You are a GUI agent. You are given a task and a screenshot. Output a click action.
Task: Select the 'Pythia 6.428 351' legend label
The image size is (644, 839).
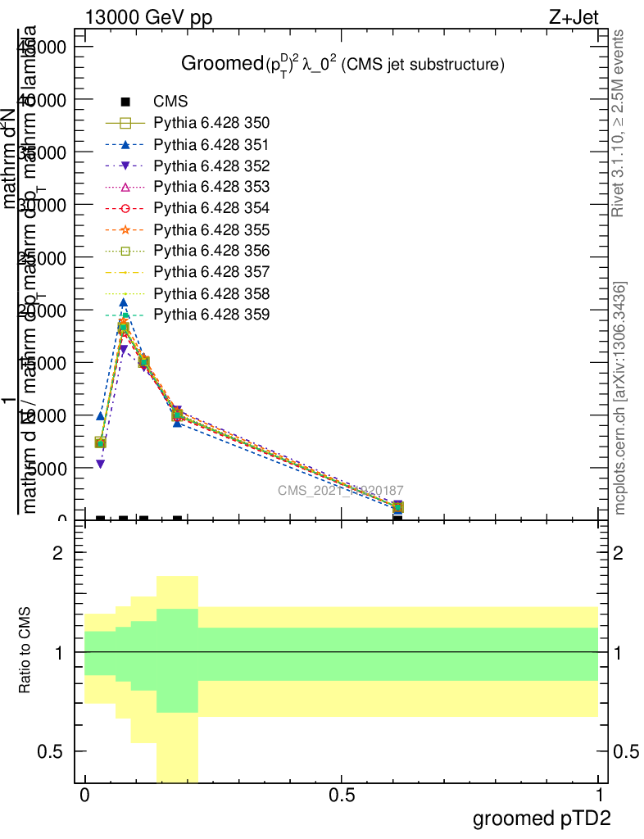[211, 144]
